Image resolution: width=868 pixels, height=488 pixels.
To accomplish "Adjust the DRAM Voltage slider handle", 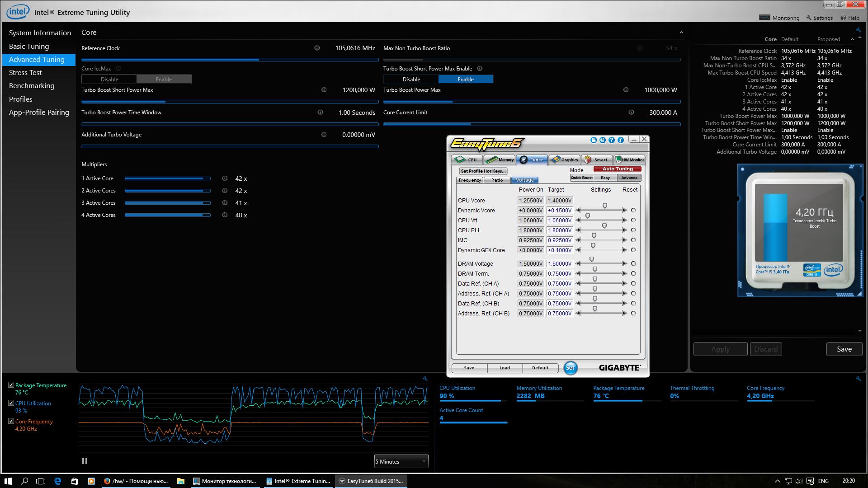I will point(592,260).
